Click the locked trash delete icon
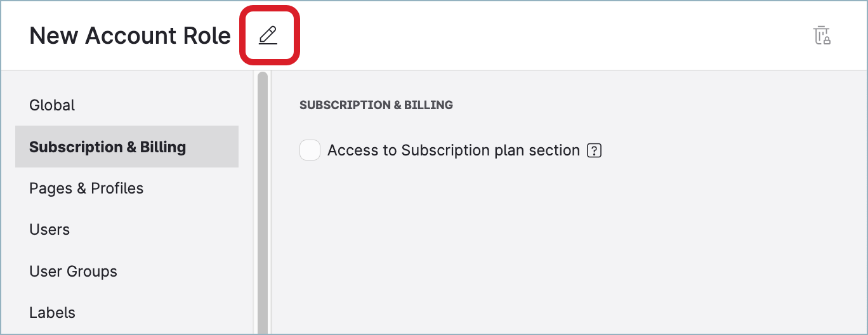Image resolution: width=868 pixels, height=335 pixels. (822, 36)
